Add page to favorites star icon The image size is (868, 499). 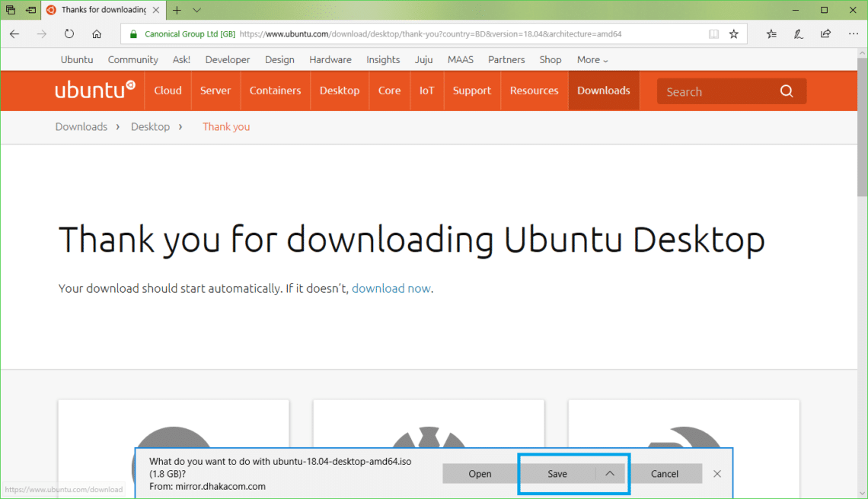[734, 34]
